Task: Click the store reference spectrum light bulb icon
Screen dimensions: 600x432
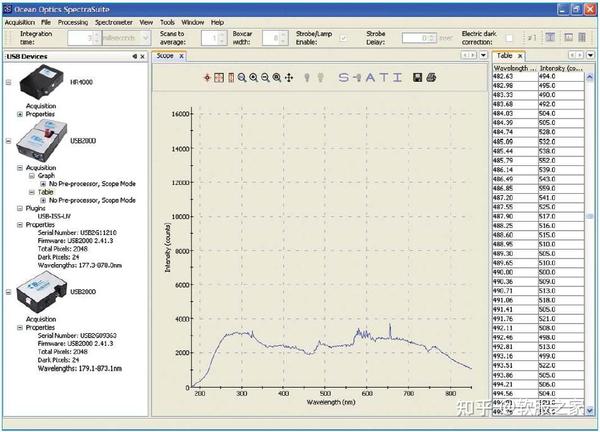Action: tap(321, 78)
